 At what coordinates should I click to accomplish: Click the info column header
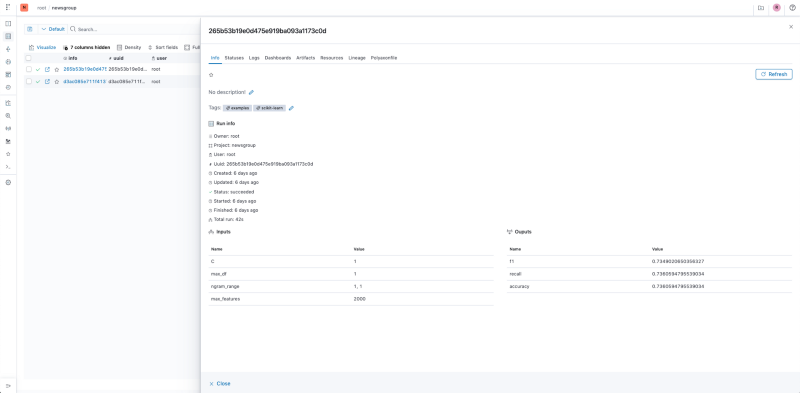tap(70, 58)
